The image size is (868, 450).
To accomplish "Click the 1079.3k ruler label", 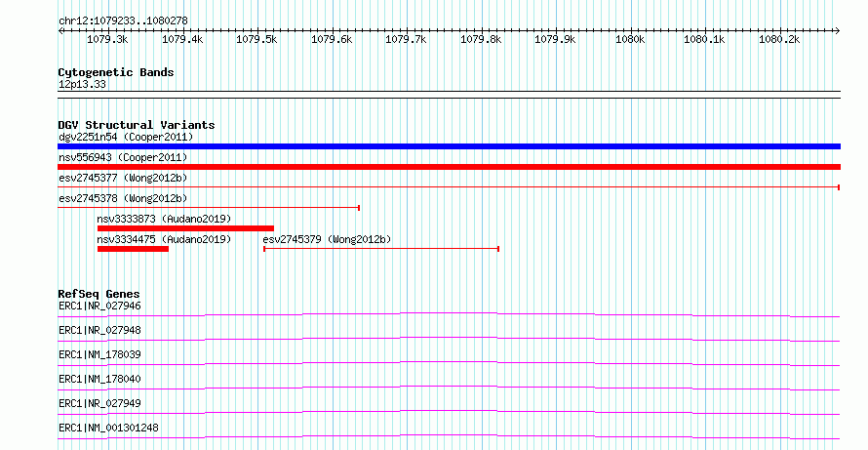I will 108,40.
